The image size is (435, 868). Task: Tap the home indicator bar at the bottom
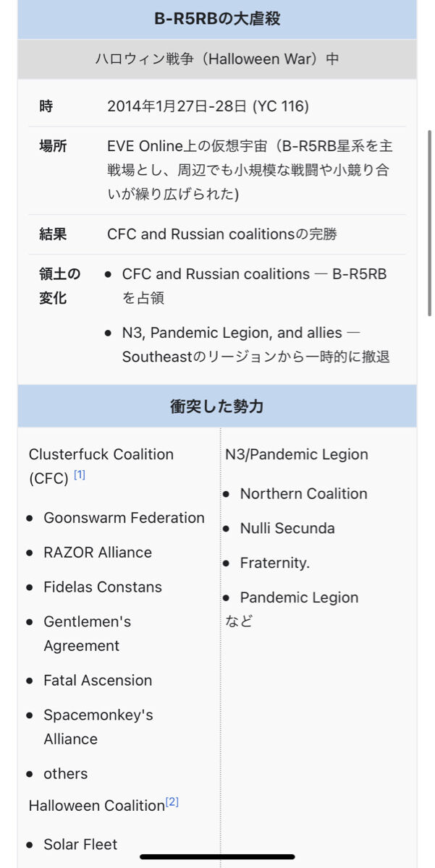[x=217, y=857]
